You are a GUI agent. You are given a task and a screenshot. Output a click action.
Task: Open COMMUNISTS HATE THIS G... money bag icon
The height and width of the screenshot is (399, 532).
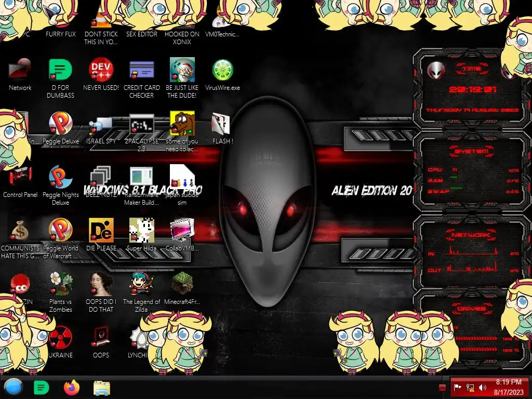20,239
